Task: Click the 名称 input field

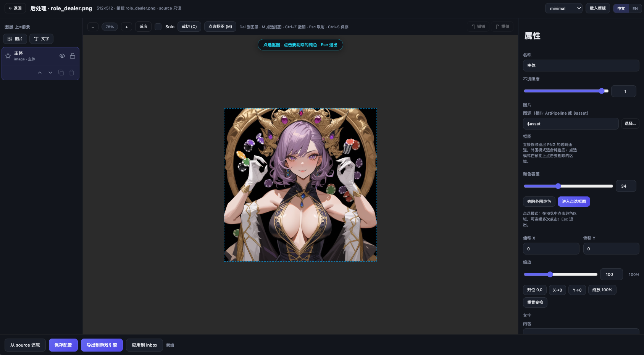Action: [x=581, y=65]
